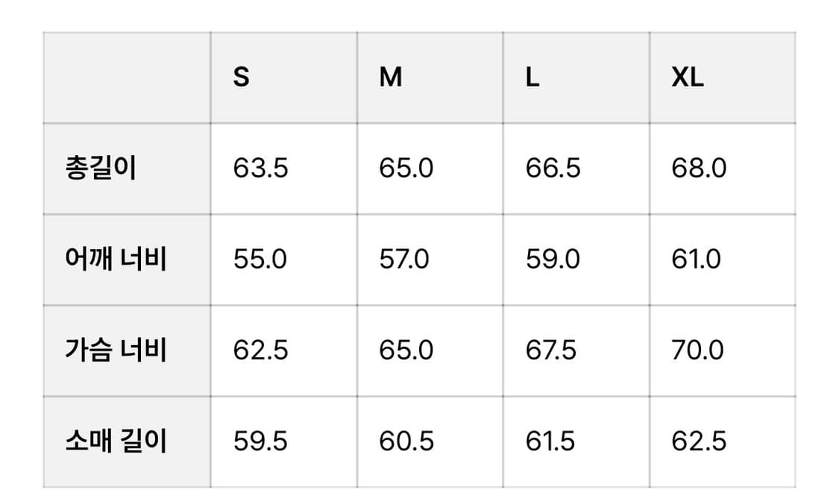Click the 가슴 너비 row label
Viewport: 839px width, 504px height.
click(116, 350)
